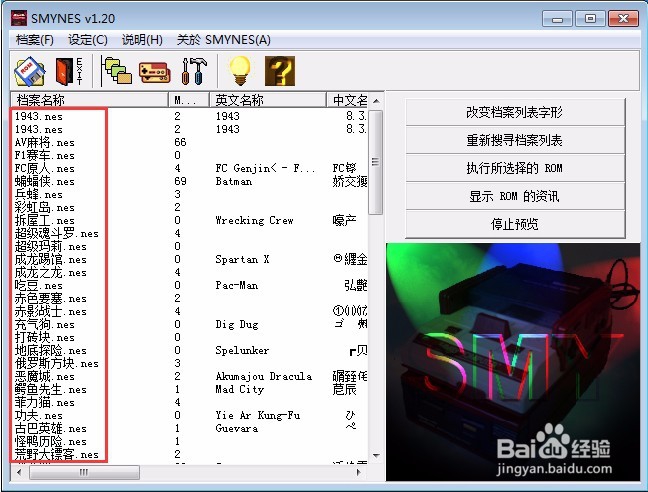Image resolution: width=648 pixels, height=492 pixels.
Task: Open the 关於 SMYNES(A) menu
Action: click(x=224, y=40)
